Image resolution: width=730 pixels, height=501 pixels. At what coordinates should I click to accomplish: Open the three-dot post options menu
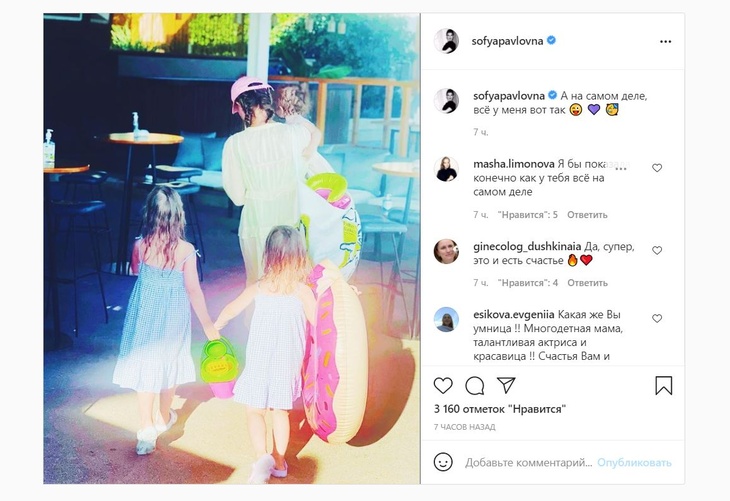tap(665, 41)
